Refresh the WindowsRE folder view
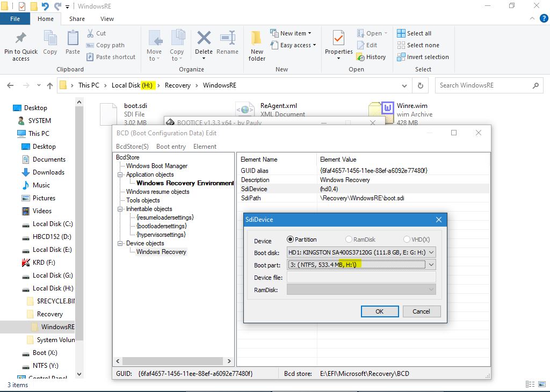The height and width of the screenshot is (392, 550). pyautogui.click(x=421, y=85)
